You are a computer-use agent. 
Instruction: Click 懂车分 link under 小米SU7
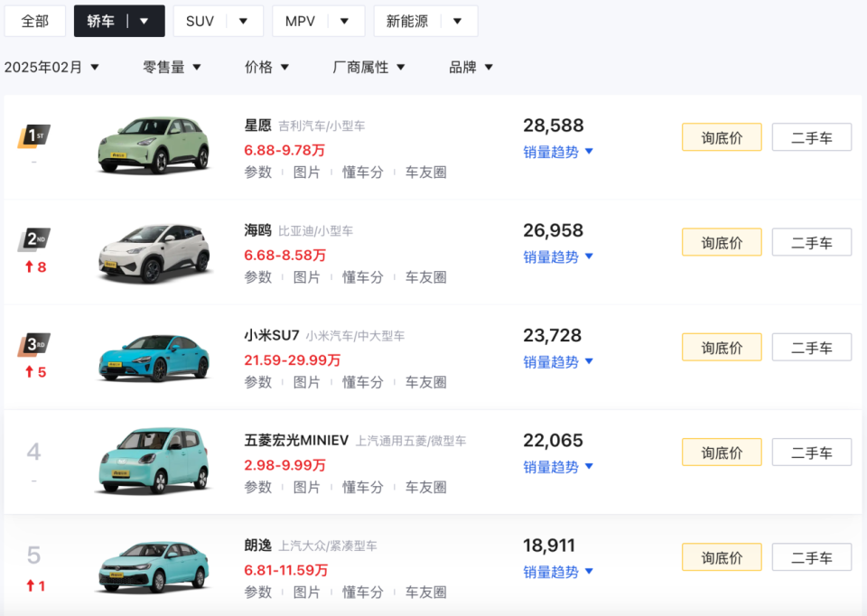pyautogui.click(x=363, y=381)
